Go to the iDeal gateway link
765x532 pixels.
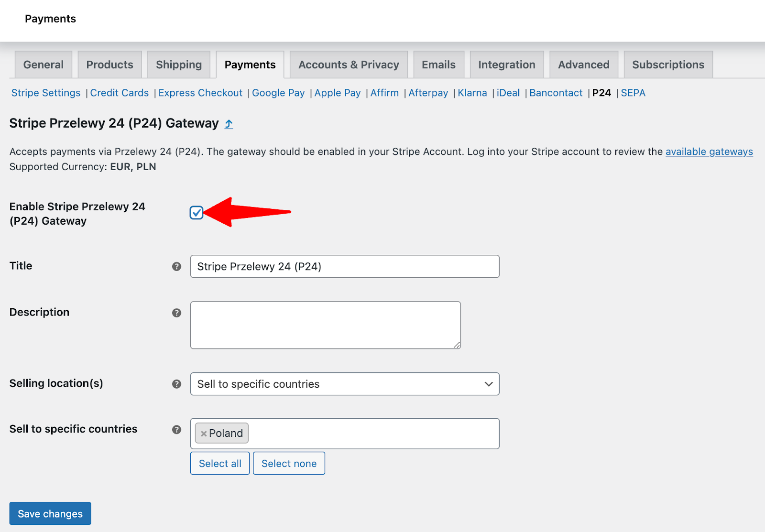pos(508,93)
